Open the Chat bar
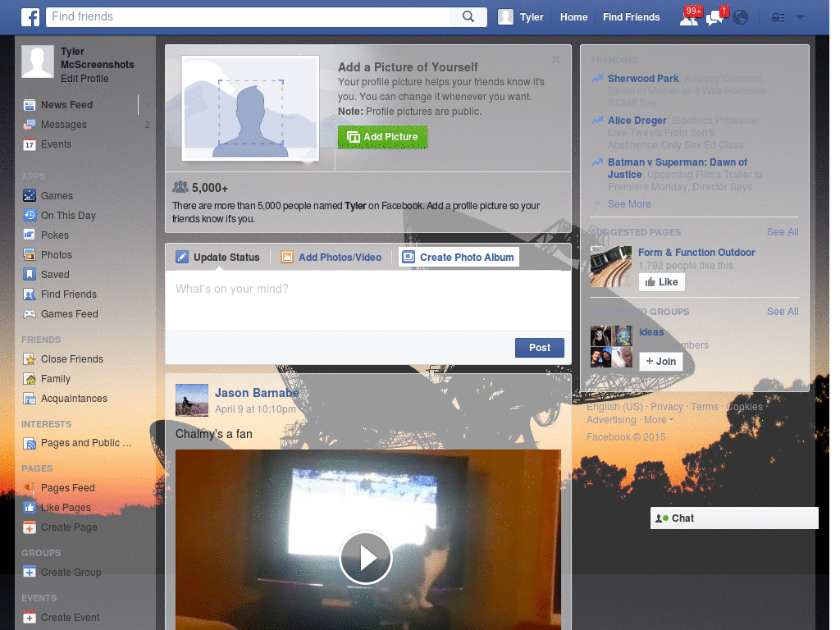Viewport: 840px width, 630px height. (734, 518)
